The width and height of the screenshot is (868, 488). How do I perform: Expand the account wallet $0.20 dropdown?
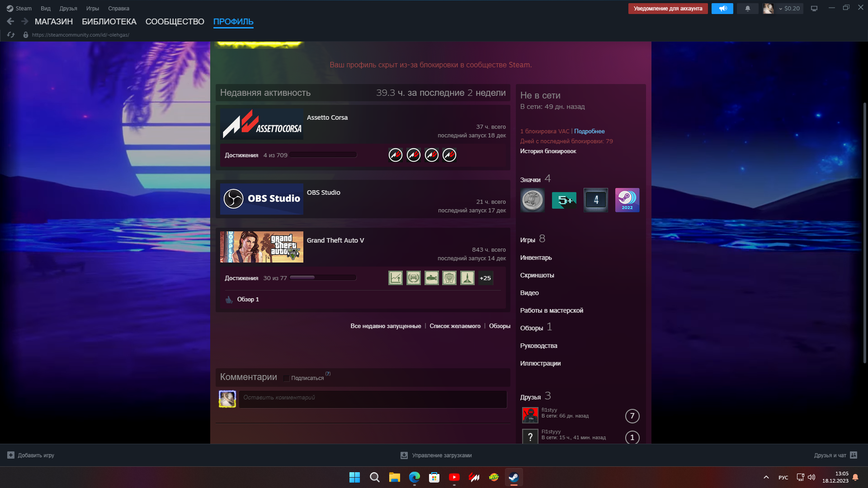click(x=789, y=9)
